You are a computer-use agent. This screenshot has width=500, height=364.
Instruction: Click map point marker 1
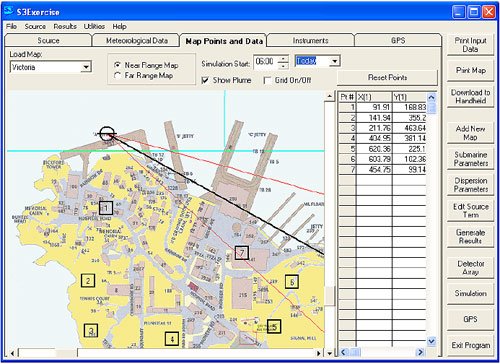click(106, 208)
